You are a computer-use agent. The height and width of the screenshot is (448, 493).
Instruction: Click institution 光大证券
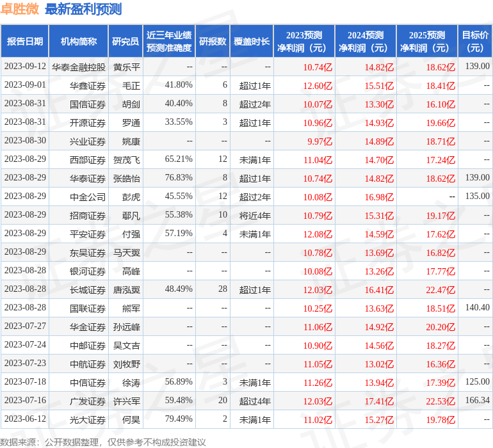tap(88, 420)
